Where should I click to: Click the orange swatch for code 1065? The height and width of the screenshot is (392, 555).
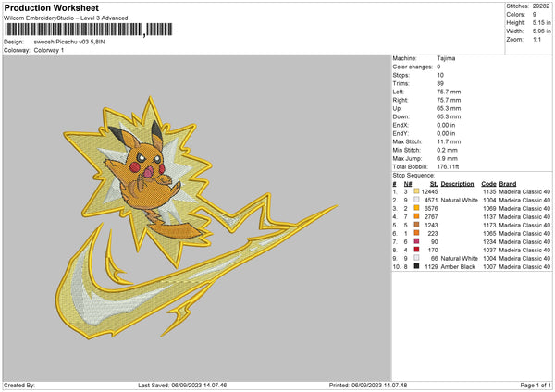click(416, 233)
